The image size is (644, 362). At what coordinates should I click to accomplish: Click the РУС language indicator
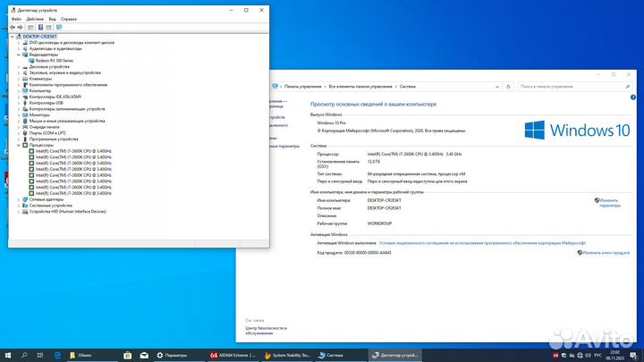(x=598, y=356)
